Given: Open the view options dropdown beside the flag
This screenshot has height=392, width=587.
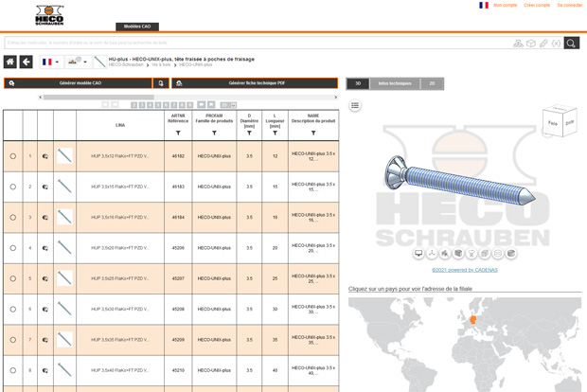Looking at the screenshot, I should tap(78, 62).
